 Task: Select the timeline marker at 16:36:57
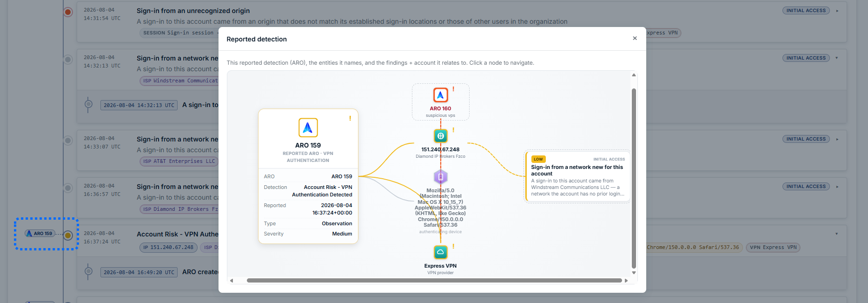click(68, 188)
